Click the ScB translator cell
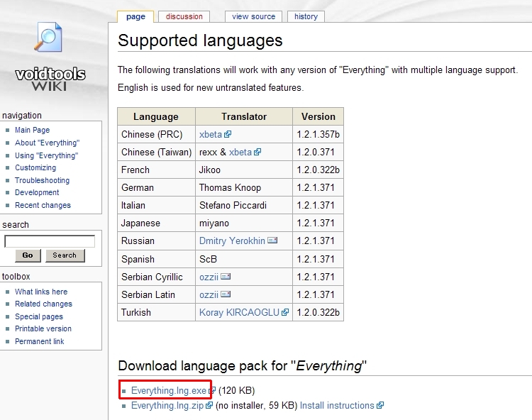Image resolution: width=532 pixels, height=420 pixels. tap(244, 259)
